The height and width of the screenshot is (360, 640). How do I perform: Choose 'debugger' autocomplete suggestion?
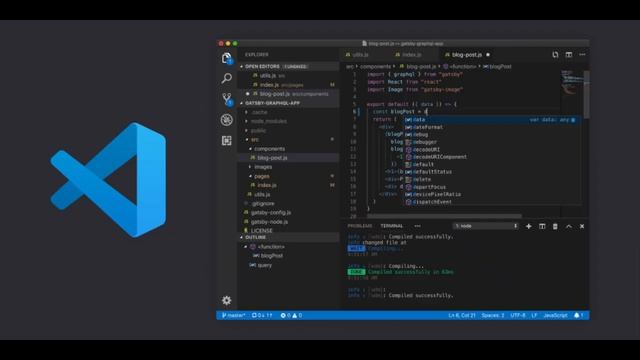pos(491,142)
